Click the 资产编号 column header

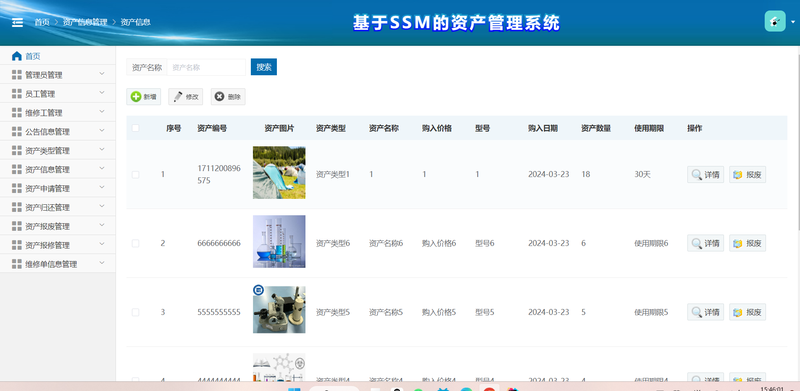pos(212,129)
